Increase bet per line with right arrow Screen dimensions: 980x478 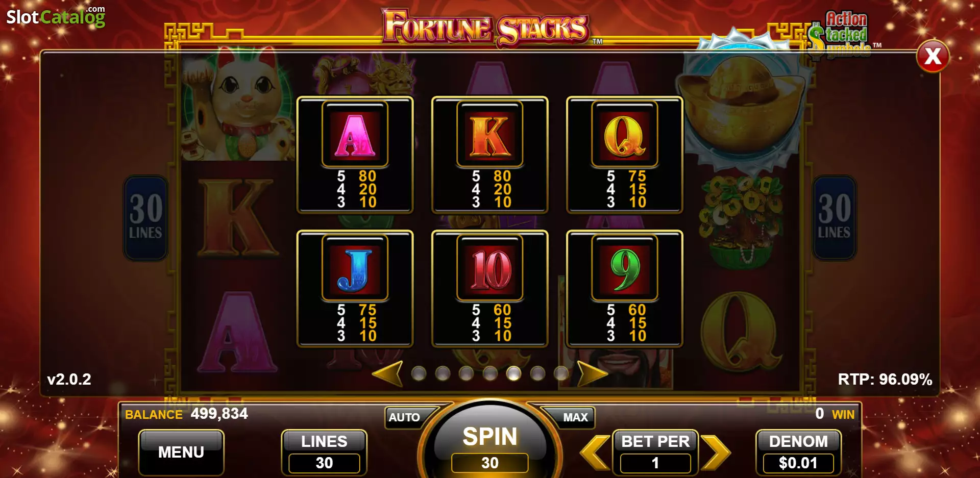point(716,452)
